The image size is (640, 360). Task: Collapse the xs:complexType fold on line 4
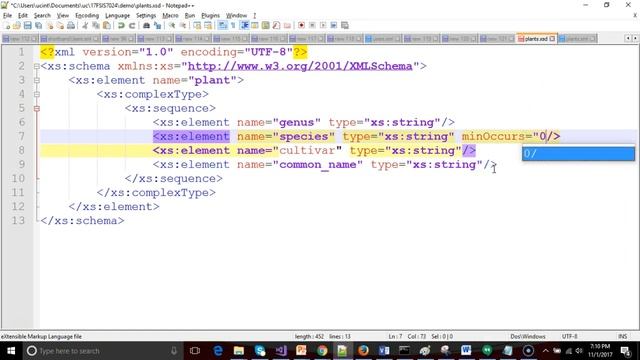tap(37, 94)
